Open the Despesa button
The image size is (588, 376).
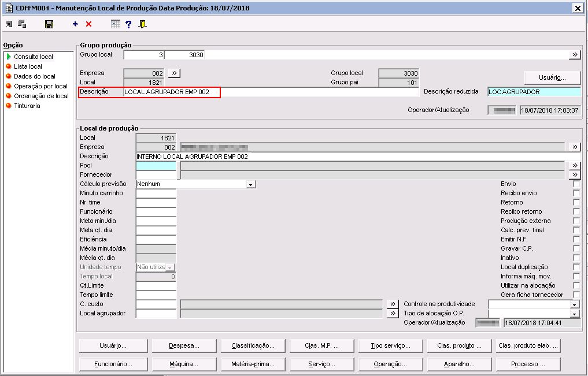184,345
